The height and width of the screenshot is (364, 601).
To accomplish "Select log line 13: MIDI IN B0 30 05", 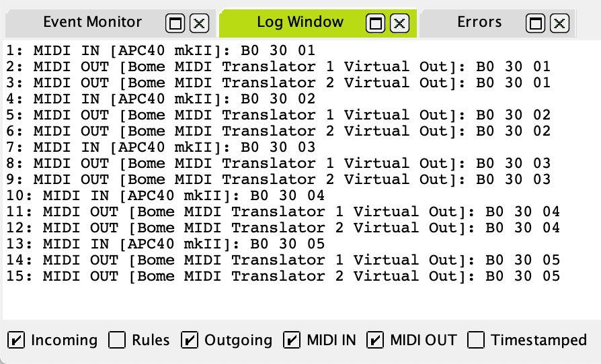I will [x=165, y=244].
